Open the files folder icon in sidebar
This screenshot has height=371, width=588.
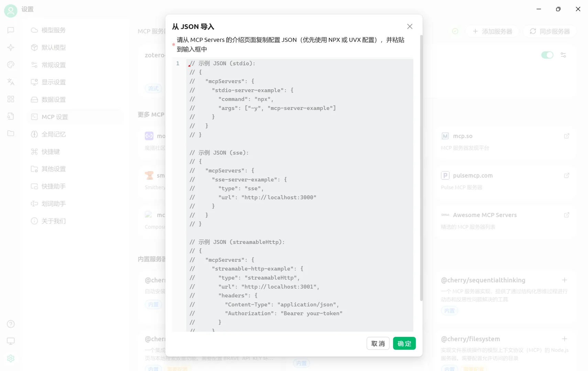pos(11,133)
